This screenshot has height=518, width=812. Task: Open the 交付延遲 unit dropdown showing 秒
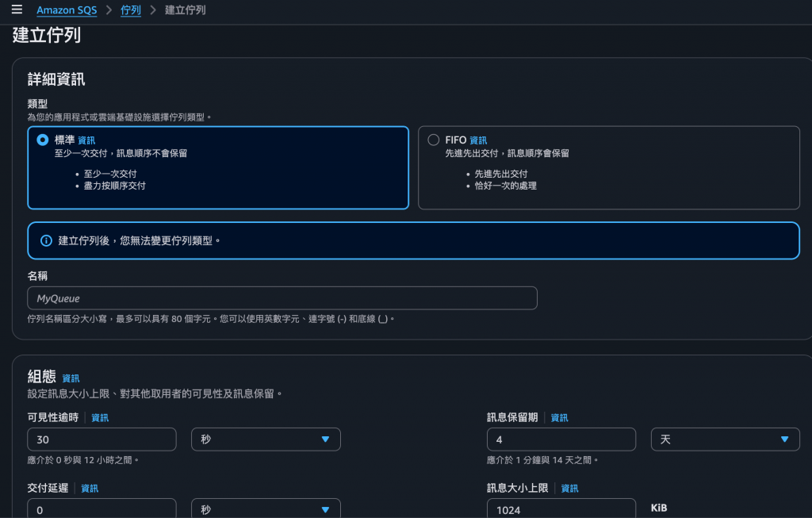coord(266,508)
